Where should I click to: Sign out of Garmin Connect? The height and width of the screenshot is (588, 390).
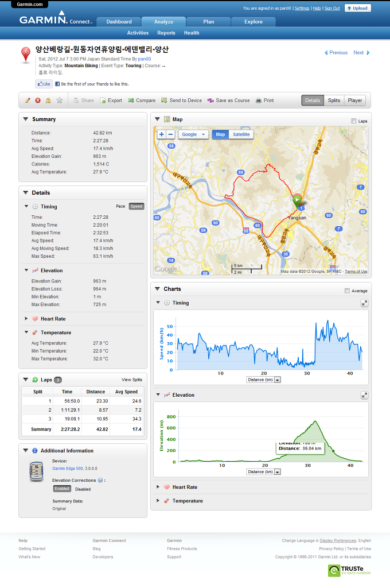(332, 8)
